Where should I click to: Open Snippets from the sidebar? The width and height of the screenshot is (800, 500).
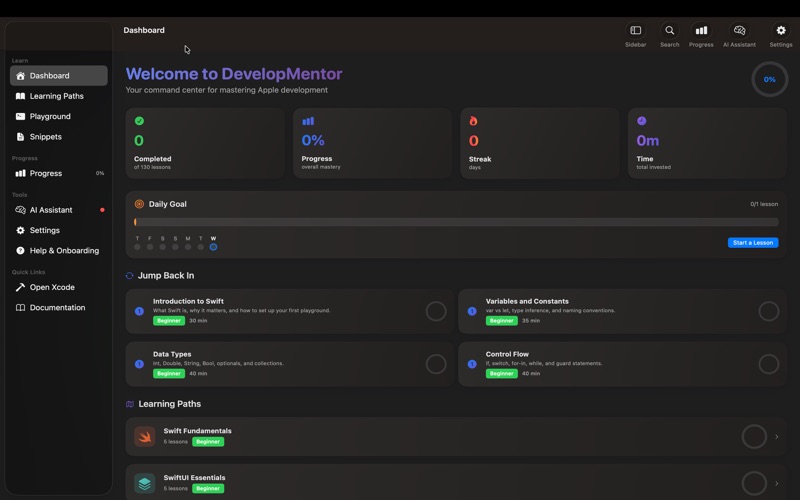59,137
